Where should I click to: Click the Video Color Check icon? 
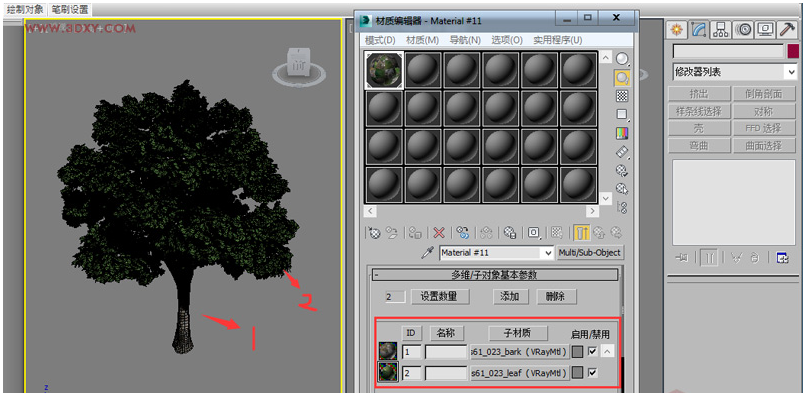click(622, 133)
